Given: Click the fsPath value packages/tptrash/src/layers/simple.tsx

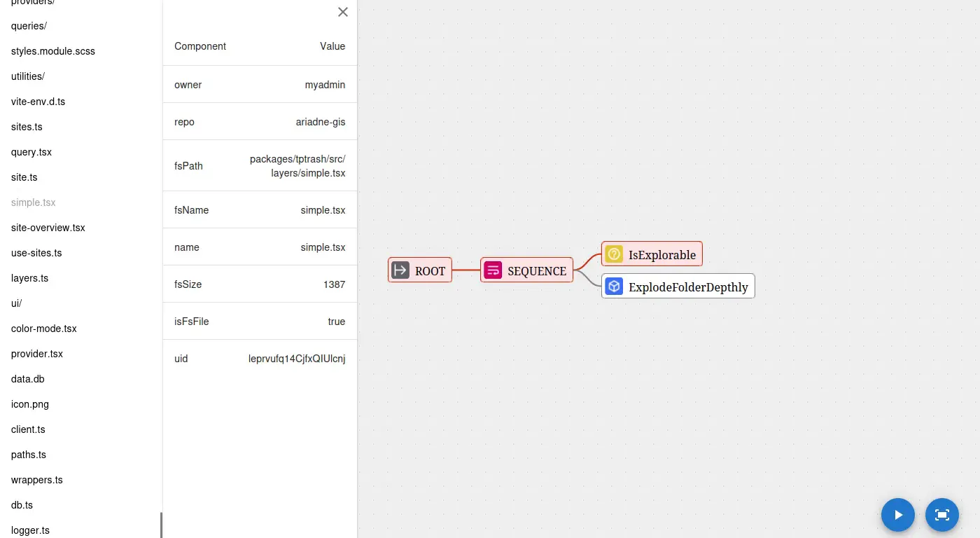Looking at the screenshot, I should pyautogui.click(x=297, y=166).
